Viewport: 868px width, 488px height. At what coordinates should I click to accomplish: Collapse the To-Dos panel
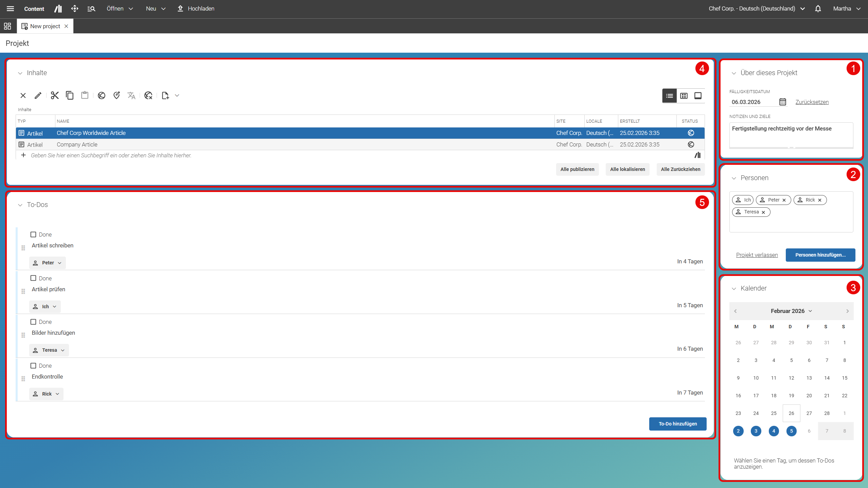(20, 205)
